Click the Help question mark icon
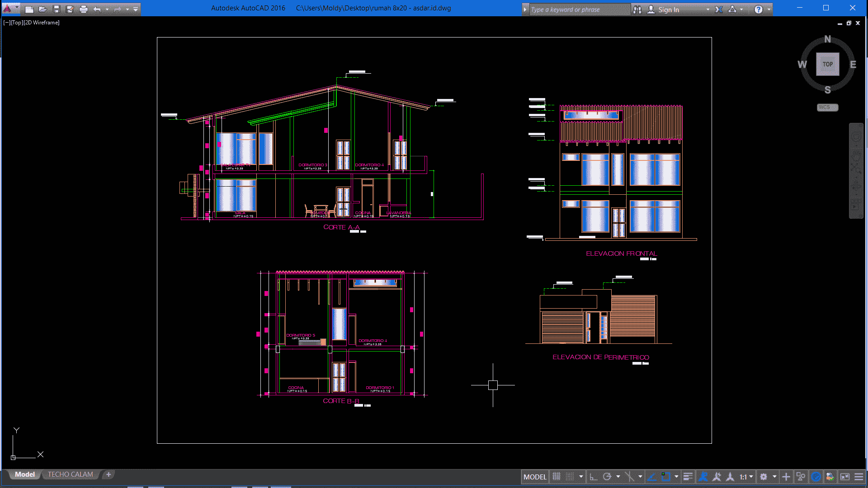868x488 pixels. point(758,9)
